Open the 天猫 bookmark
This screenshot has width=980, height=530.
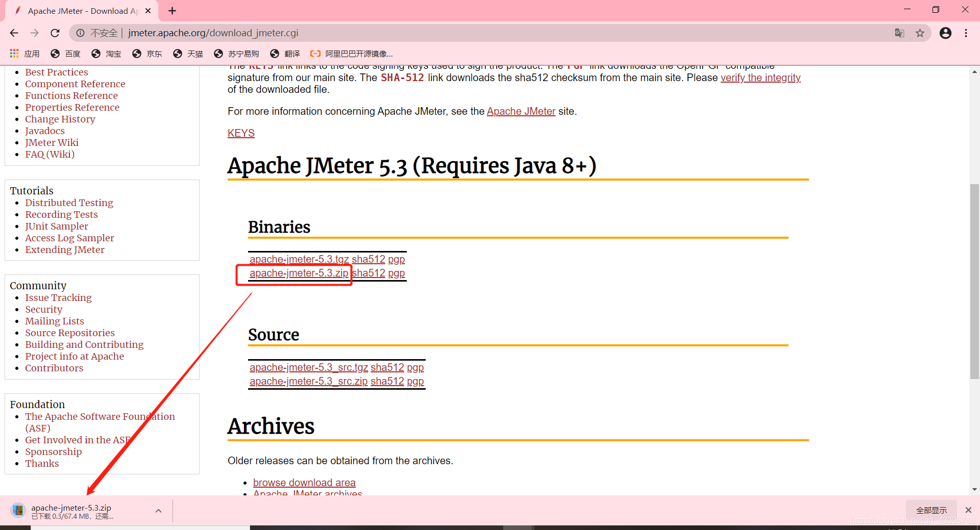[x=188, y=54]
